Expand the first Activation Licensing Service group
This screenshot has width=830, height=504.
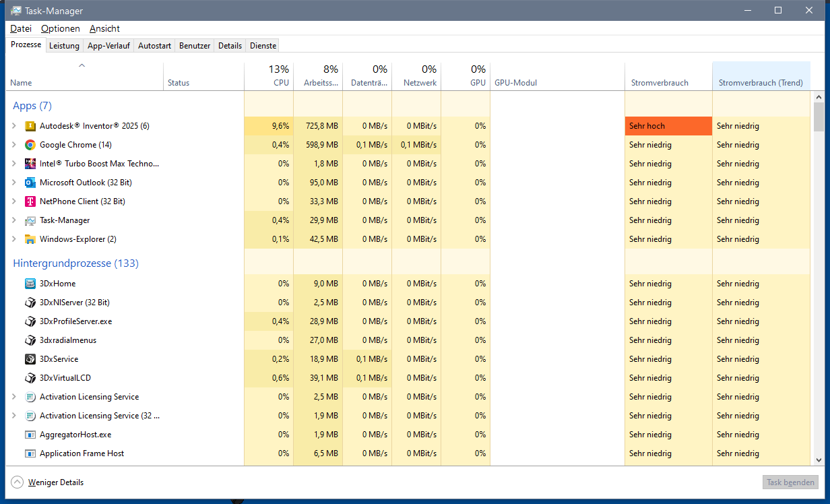[x=13, y=397]
